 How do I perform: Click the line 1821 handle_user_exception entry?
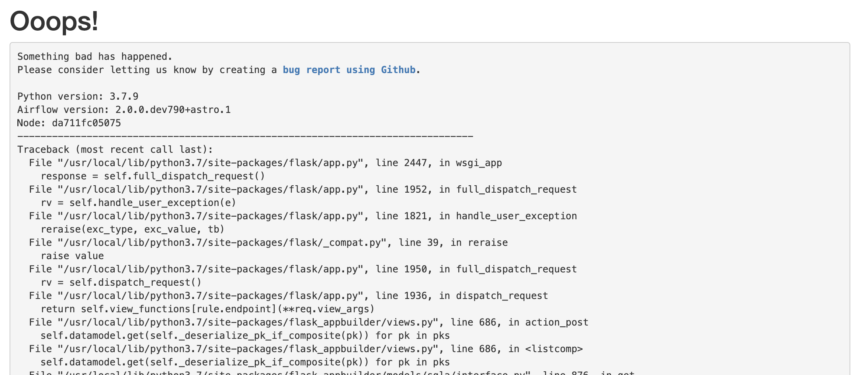303,216
